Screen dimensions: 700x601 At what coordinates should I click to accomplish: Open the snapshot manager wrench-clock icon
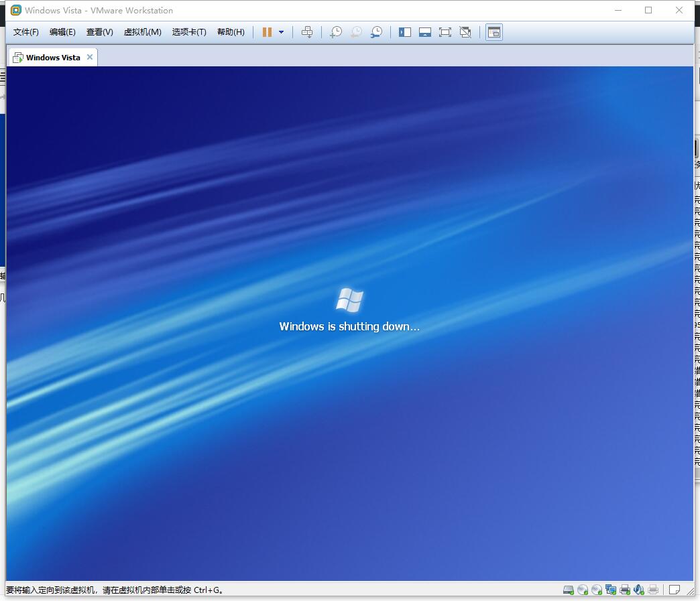click(376, 32)
